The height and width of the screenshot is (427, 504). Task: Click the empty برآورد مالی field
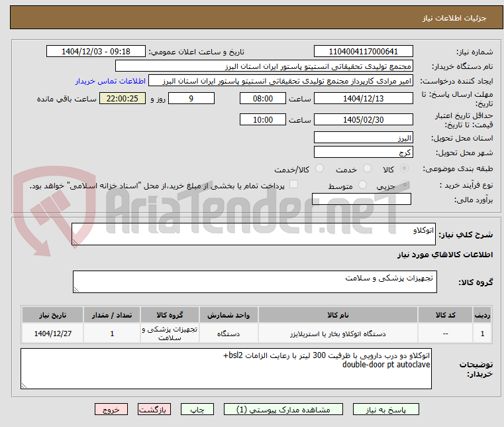pyautogui.click(x=362, y=199)
